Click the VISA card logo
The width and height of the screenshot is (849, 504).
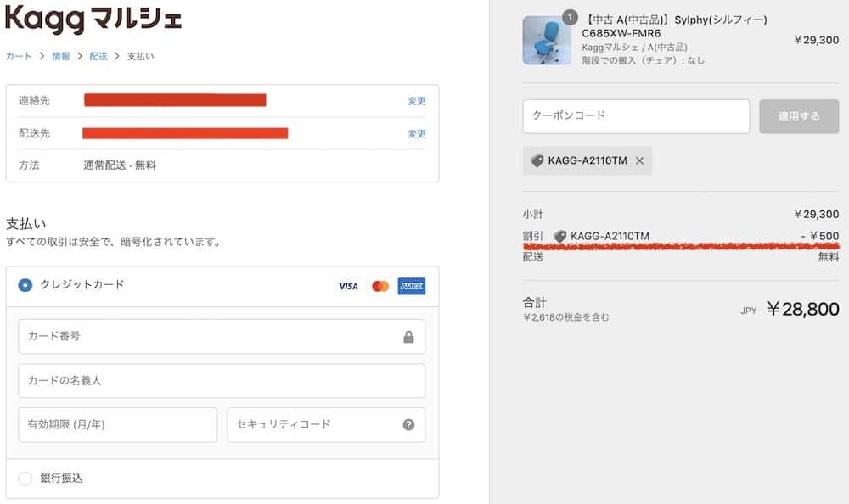pos(348,287)
